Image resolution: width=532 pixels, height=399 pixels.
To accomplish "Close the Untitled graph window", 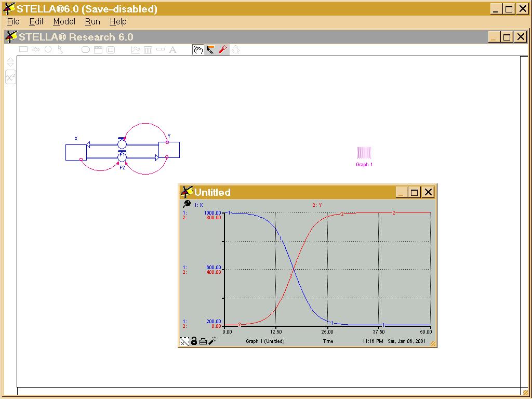I will [428, 192].
